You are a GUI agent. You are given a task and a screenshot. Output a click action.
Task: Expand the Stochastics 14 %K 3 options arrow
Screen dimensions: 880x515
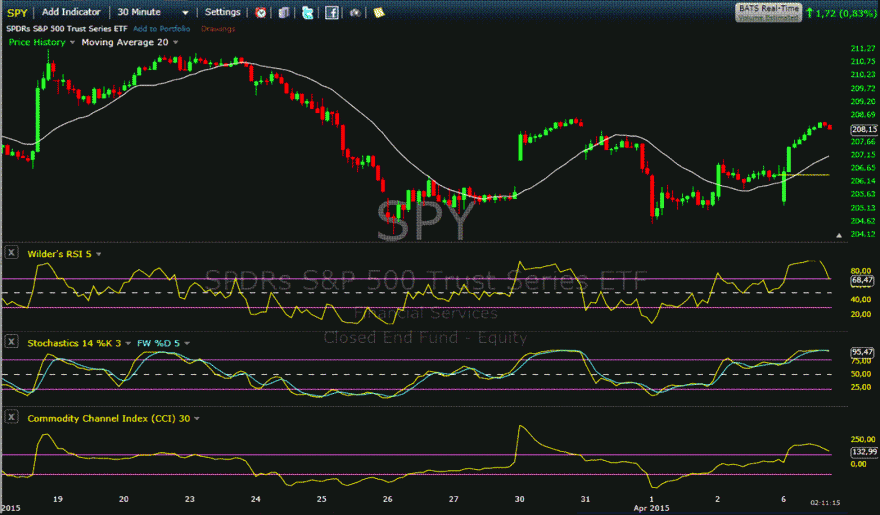pyautogui.click(x=128, y=343)
